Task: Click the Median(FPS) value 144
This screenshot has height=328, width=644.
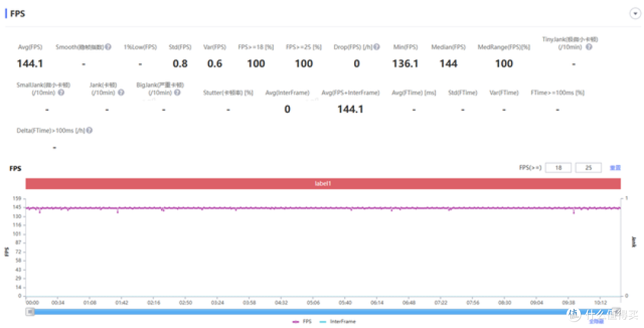Action: tap(448, 64)
